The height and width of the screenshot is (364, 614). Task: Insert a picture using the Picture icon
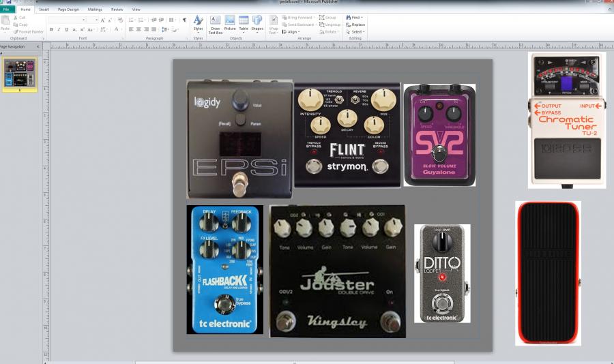[230, 23]
